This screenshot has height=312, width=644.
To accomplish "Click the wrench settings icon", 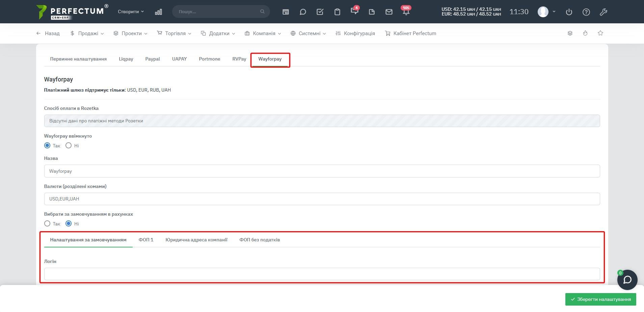I will pyautogui.click(x=603, y=12).
